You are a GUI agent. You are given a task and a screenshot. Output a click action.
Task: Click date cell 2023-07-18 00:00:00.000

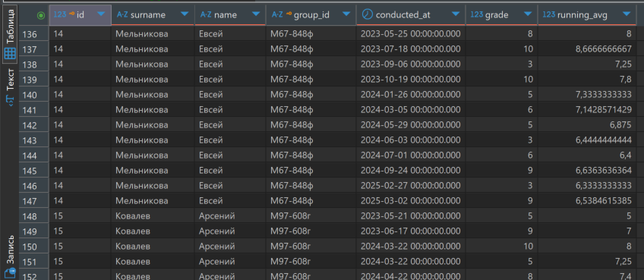tap(411, 49)
